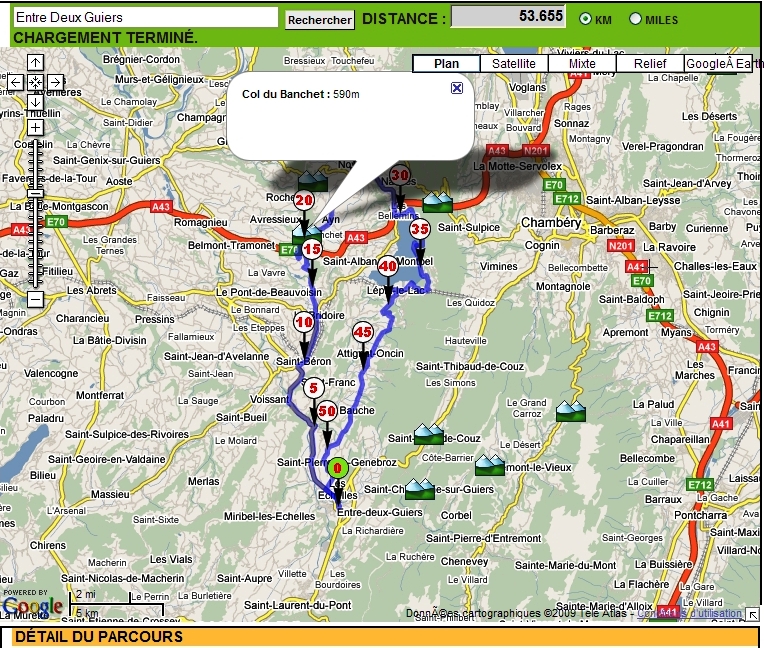Select the KM distance unit

tap(585, 19)
